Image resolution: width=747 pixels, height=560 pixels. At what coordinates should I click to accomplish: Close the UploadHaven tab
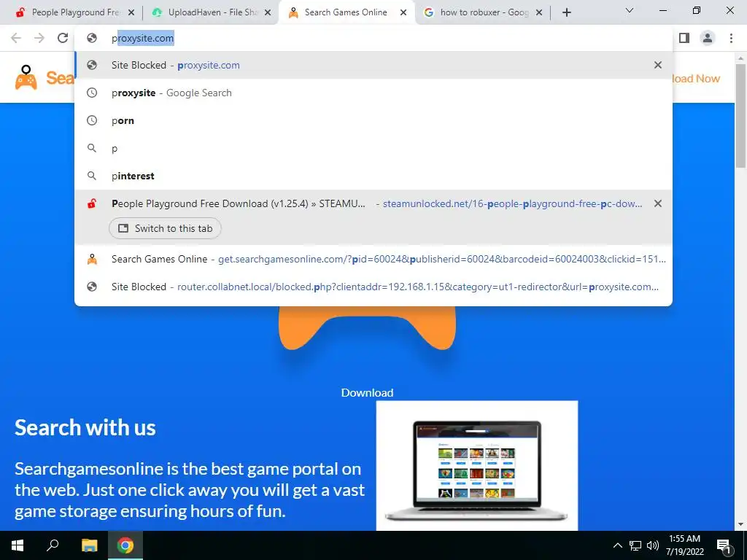click(268, 13)
